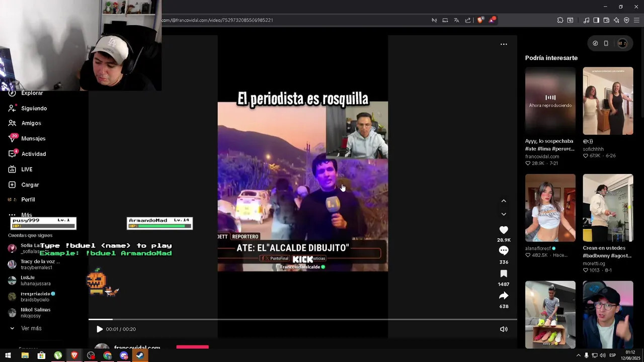Switch ESP keyboard language
The image size is (644, 362).
[612, 355]
